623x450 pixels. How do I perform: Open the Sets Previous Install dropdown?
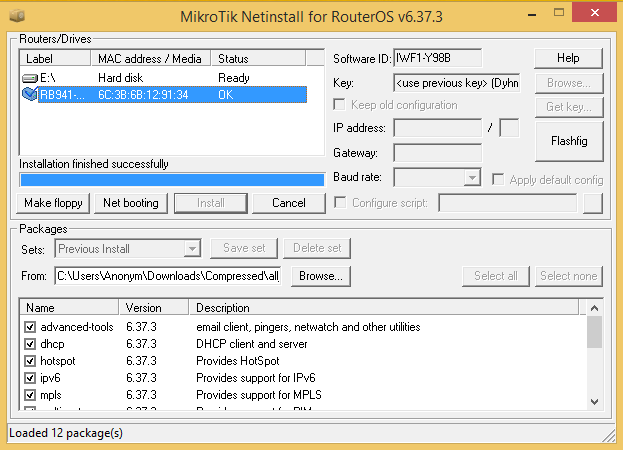pyautogui.click(x=192, y=249)
